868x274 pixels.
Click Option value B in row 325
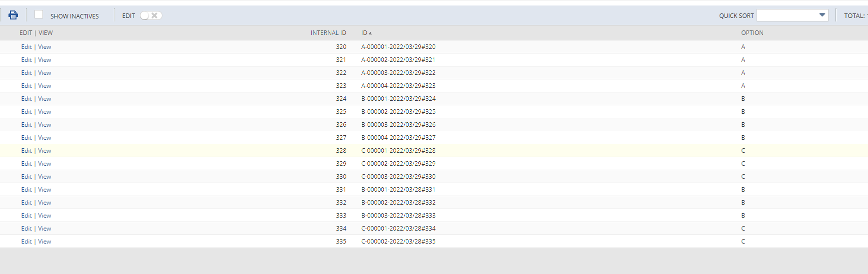click(x=743, y=112)
